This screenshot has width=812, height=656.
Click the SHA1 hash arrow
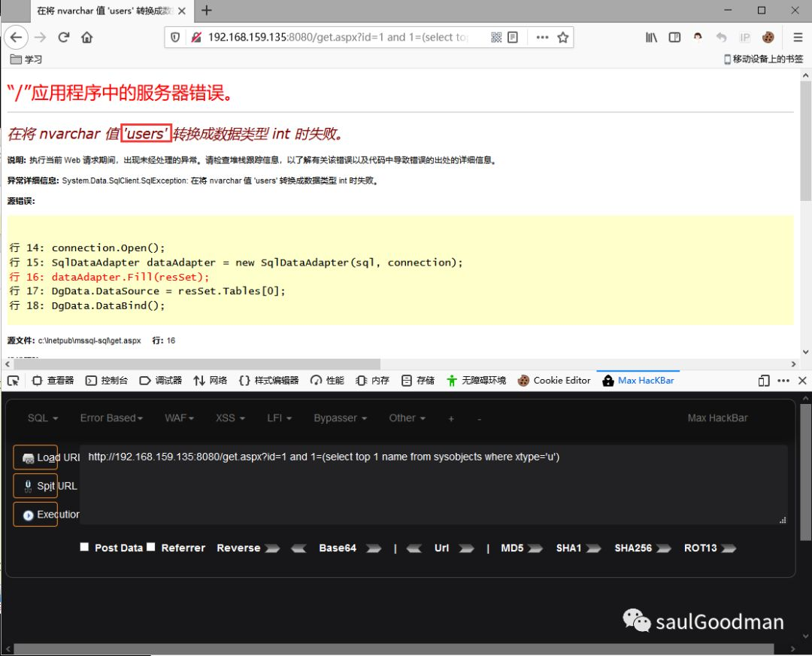[x=593, y=548]
